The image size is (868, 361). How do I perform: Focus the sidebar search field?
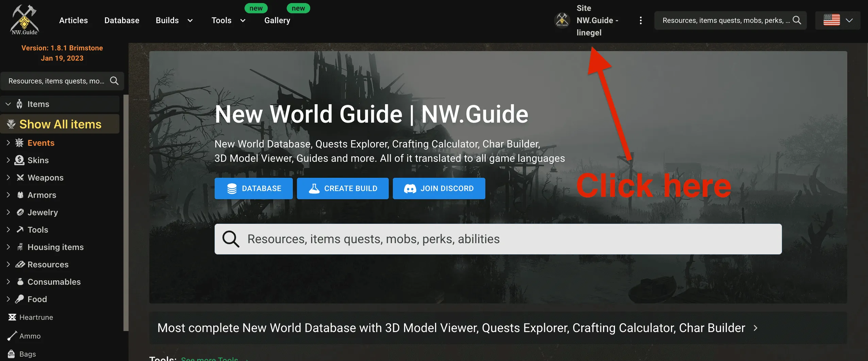[x=62, y=81]
